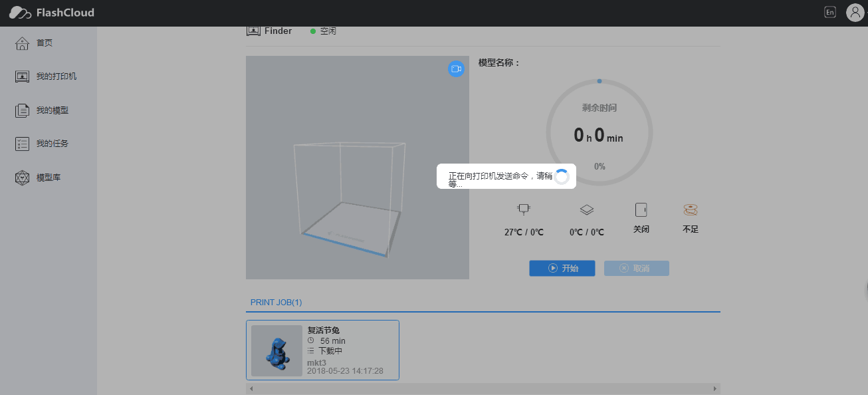Click the 关闭 door status text

641,229
